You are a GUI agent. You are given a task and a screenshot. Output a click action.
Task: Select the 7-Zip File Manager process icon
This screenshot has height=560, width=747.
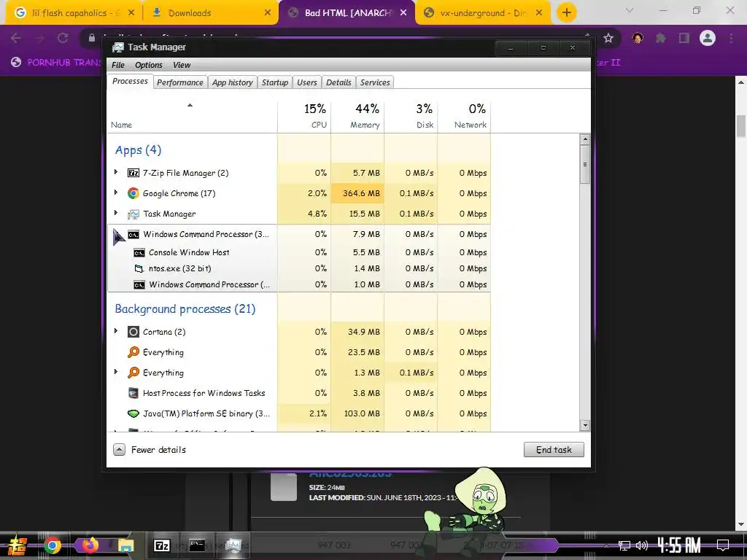coord(133,173)
